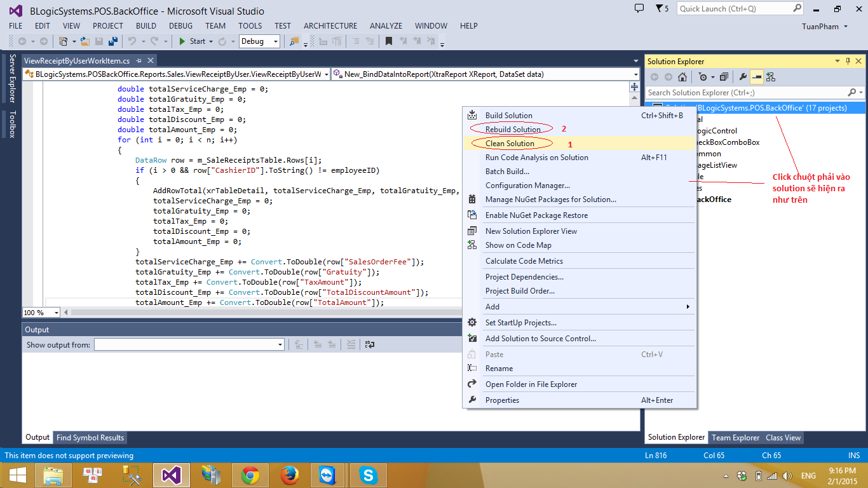Viewport: 868px width, 488px height.
Task: Open the DEBUG menu
Action: (181, 26)
